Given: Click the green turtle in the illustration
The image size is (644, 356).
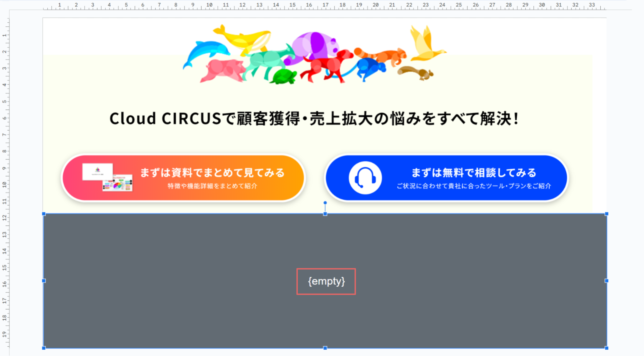Looking at the screenshot, I should coord(283,77).
